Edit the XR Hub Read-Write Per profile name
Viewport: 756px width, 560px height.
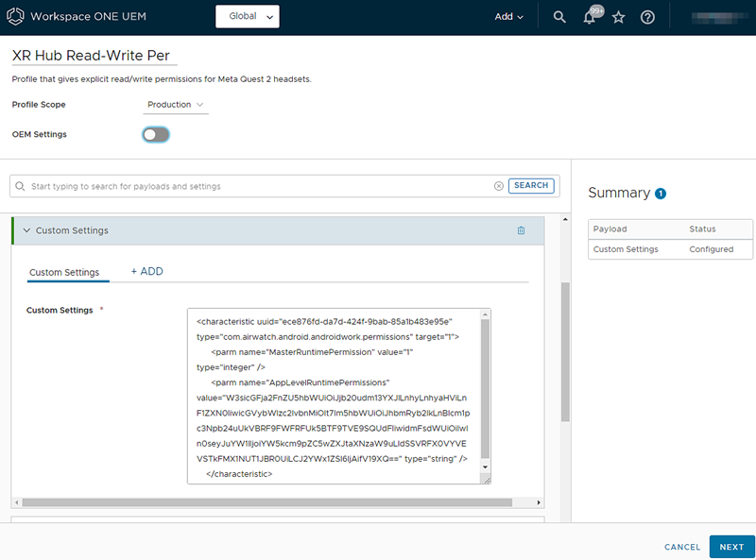click(94, 56)
